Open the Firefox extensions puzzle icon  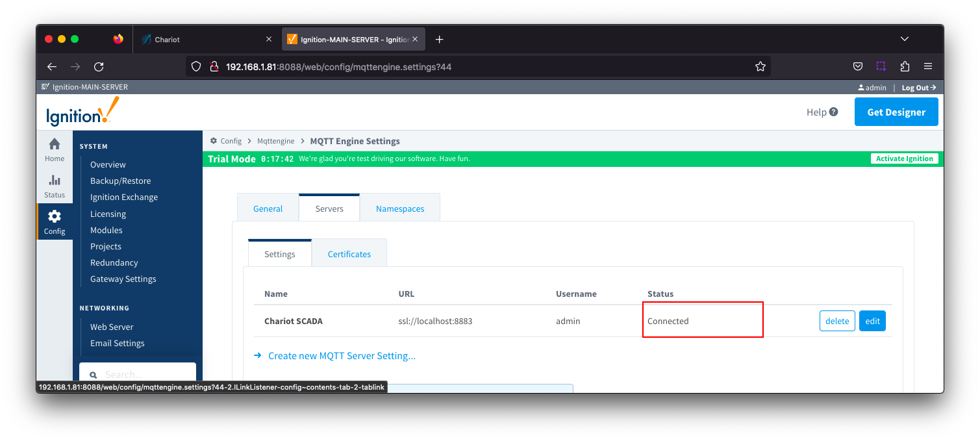click(905, 66)
